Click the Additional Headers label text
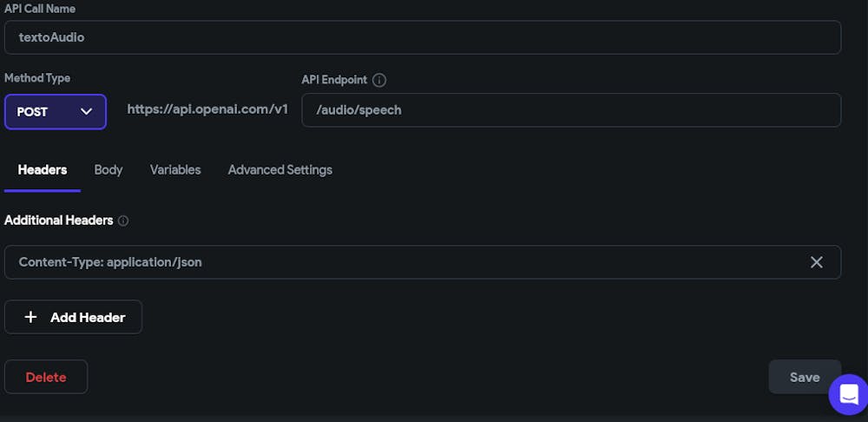Image resolution: width=868 pixels, height=422 pixels. [58, 221]
